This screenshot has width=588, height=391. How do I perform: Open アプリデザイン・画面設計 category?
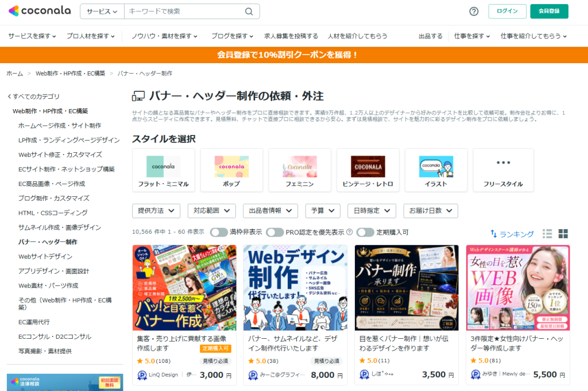[53, 271]
